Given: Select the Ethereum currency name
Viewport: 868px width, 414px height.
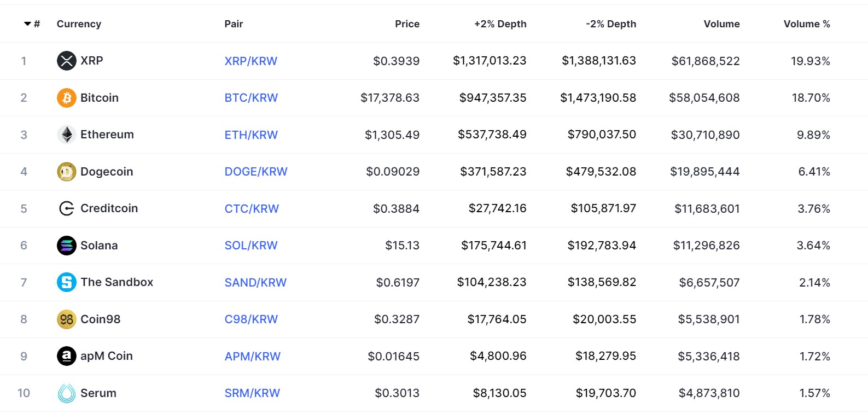Looking at the screenshot, I should click(107, 135).
